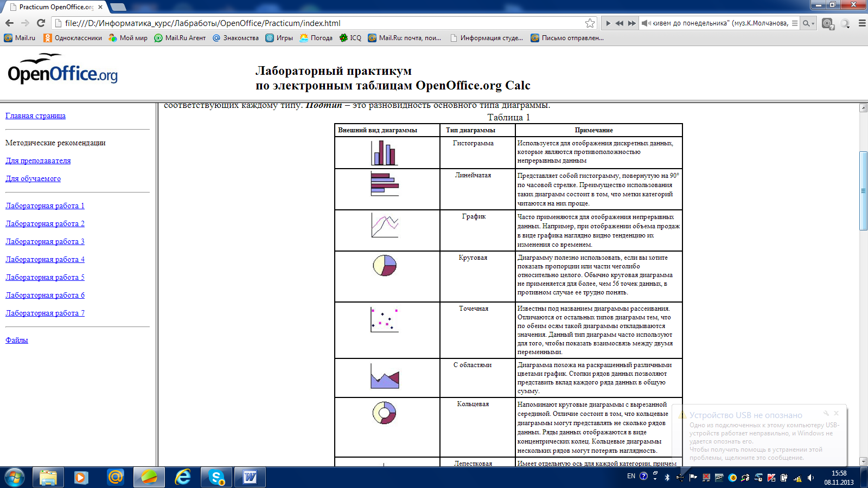Click the Линейчатая bar chart thumbnail
The image size is (868, 488).
385,183
